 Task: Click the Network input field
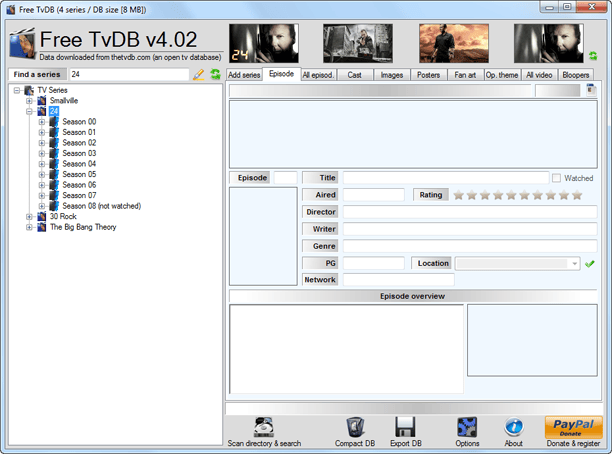[x=399, y=280]
